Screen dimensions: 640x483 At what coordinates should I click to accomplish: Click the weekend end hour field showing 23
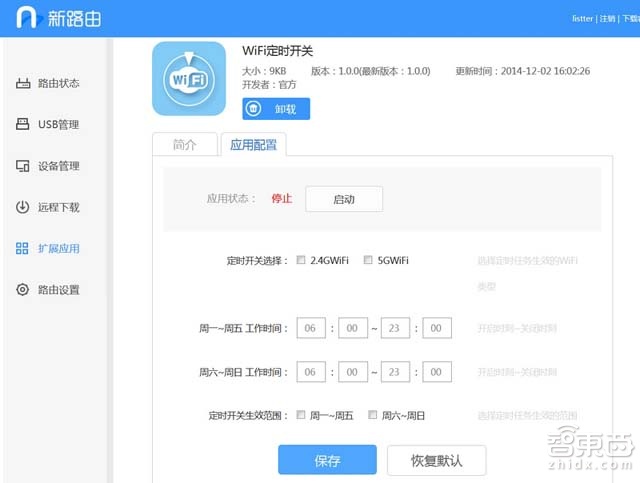pos(395,372)
